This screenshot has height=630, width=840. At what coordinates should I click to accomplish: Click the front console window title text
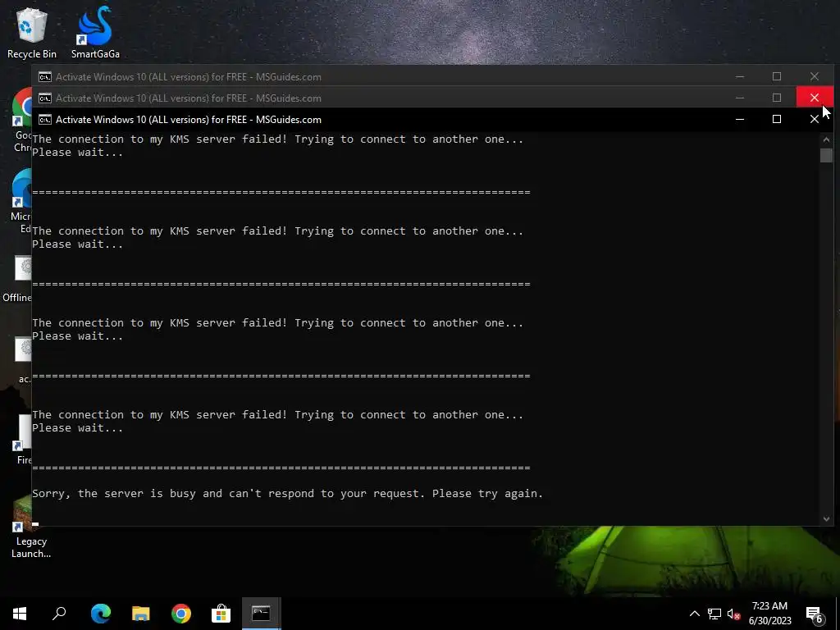point(189,120)
